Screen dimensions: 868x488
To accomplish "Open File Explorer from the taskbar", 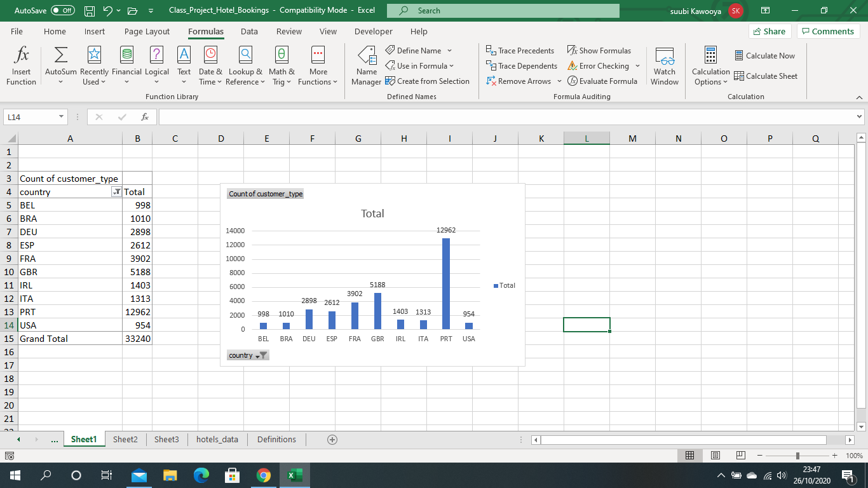I will pyautogui.click(x=170, y=475).
